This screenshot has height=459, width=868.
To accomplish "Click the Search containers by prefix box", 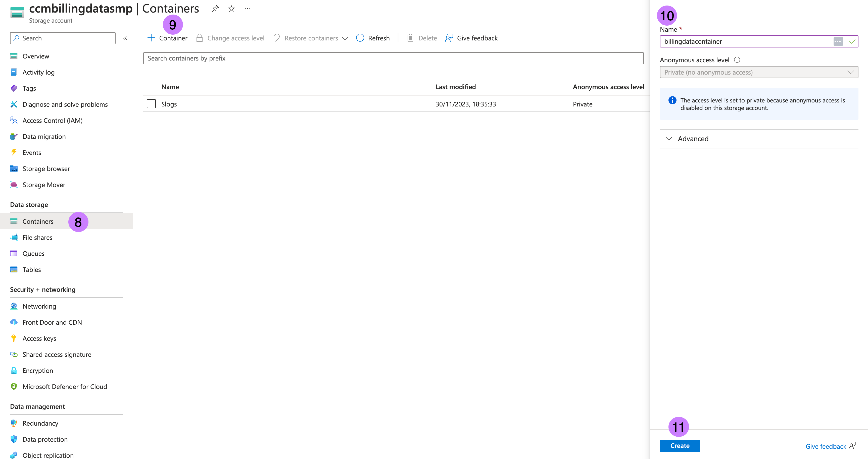I will [393, 58].
